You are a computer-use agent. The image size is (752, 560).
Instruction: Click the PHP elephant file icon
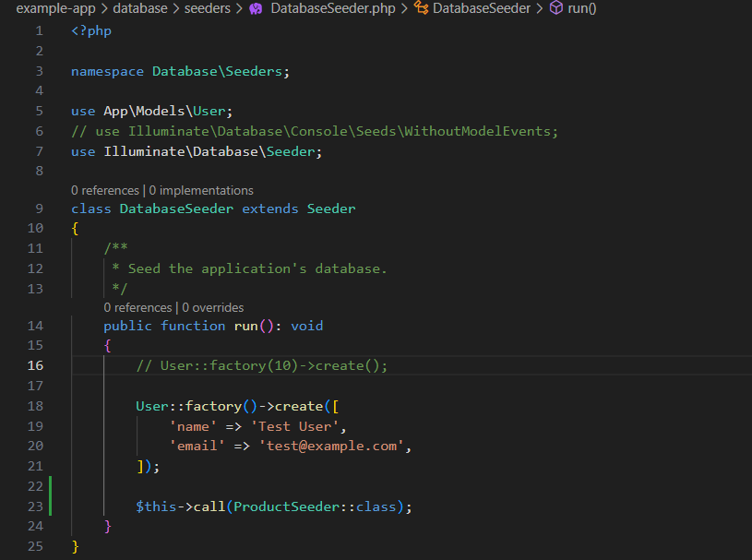pos(256,8)
